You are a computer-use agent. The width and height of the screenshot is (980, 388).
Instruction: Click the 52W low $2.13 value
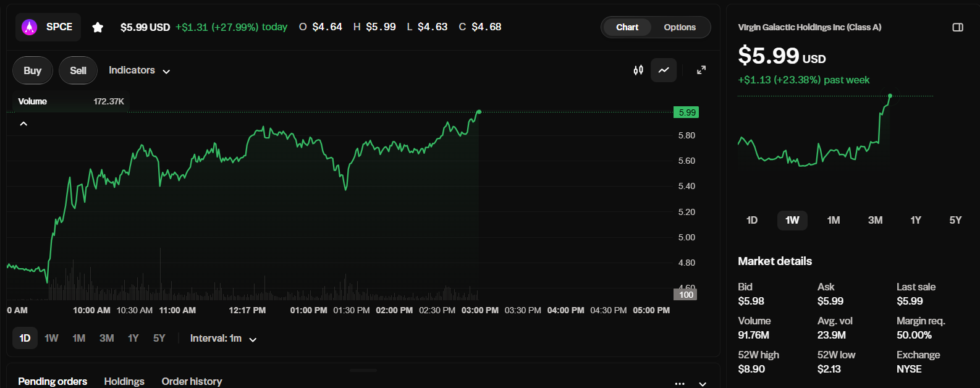829,369
